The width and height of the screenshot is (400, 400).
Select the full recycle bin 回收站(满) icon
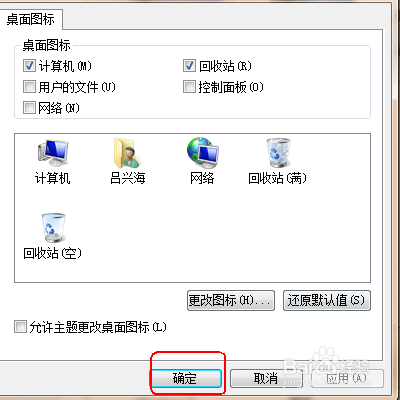278,153
